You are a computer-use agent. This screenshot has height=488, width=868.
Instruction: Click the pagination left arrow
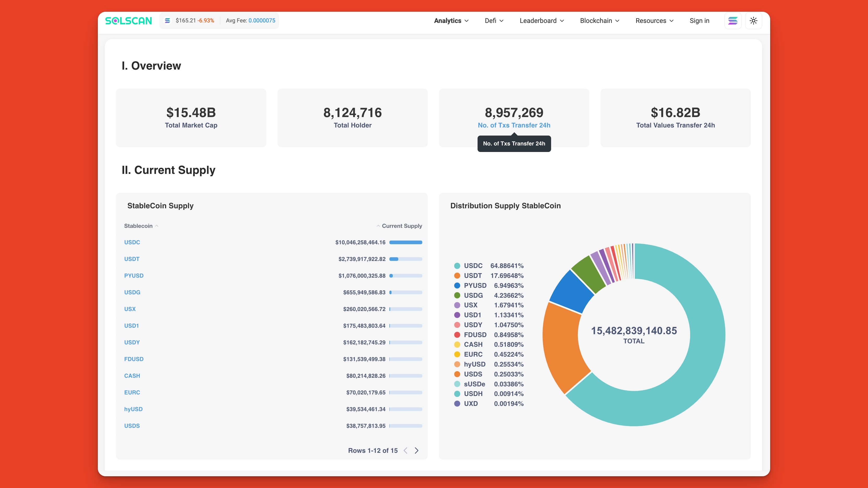click(x=405, y=450)
